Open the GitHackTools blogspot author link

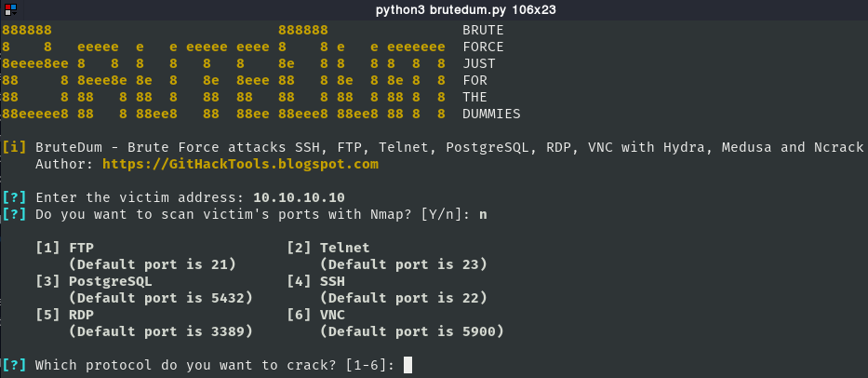click(x=240, y=164)
